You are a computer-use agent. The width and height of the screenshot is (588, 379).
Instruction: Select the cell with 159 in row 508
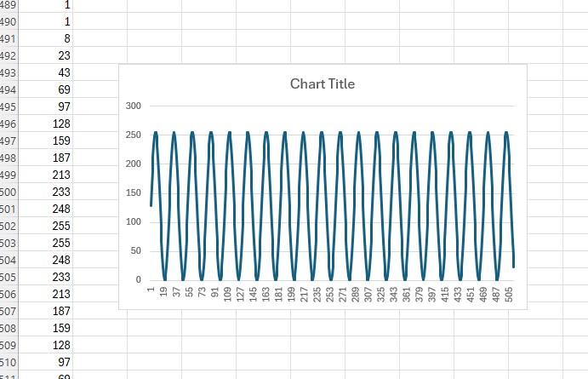(47, 328)
